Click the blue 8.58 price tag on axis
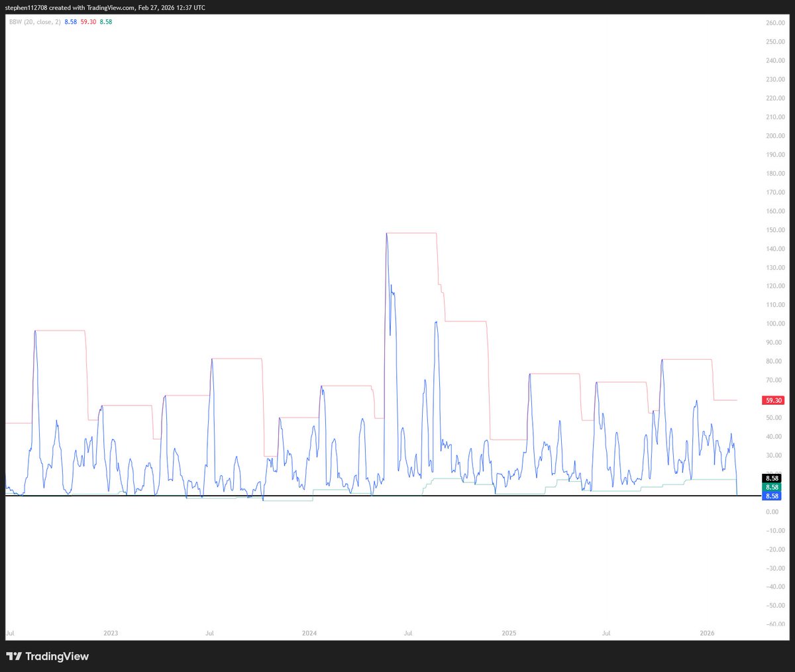Image resolution: width=795 pixels, height=672 pixels. tap(772, 496)
